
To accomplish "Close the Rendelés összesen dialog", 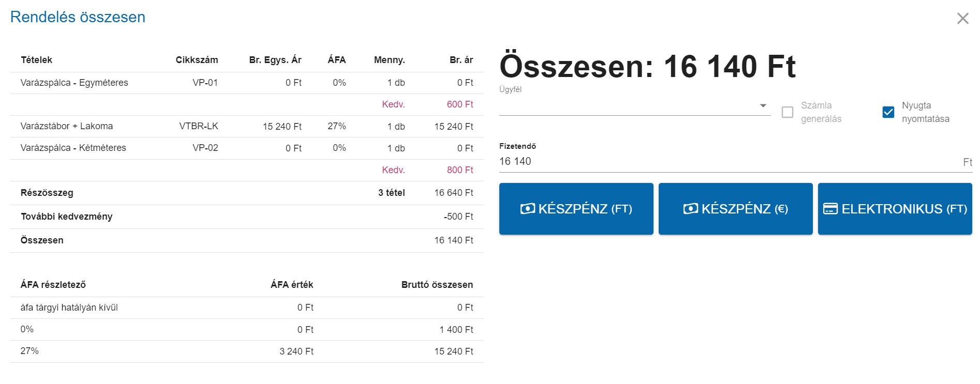I will tap(962, 19).
